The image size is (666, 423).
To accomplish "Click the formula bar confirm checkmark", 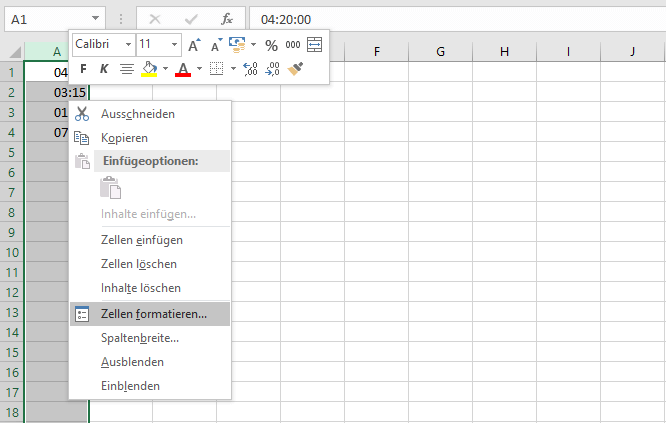I will click(191, 19).
